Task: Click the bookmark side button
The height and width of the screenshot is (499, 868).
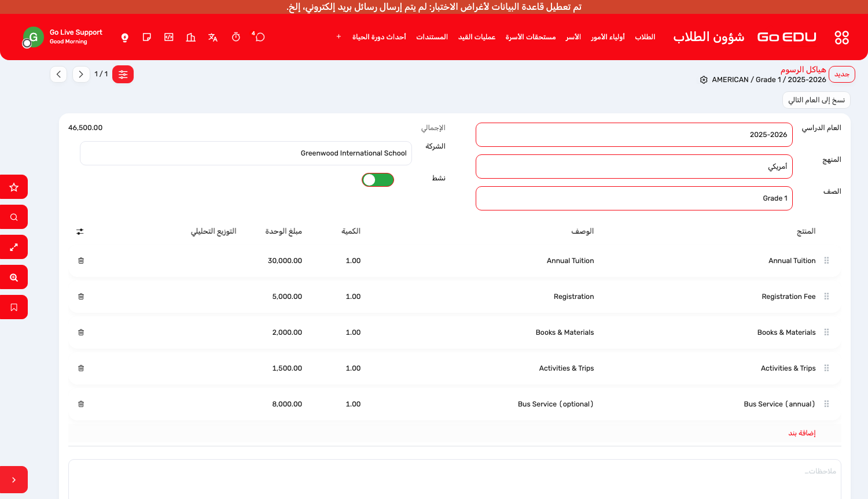Action: point(14,307)
